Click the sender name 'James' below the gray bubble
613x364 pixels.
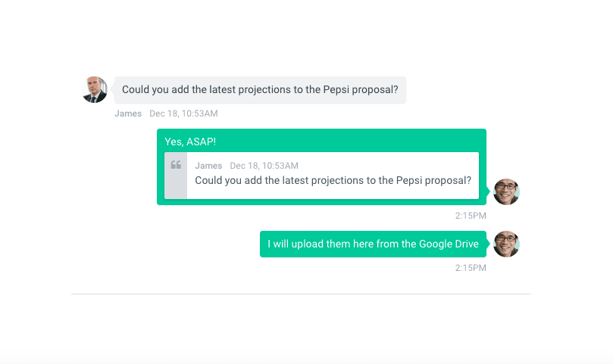128,114
